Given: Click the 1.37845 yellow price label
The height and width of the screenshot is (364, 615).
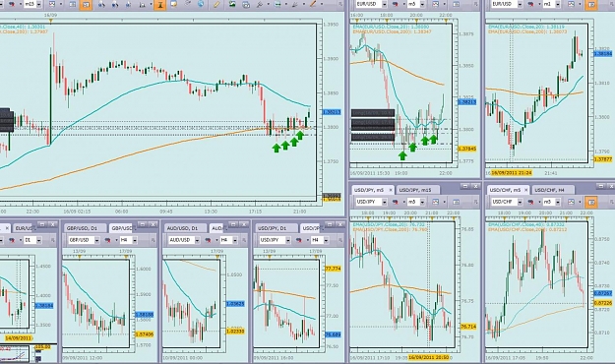Looking at the screenshot, I should [x=467, y=150].
